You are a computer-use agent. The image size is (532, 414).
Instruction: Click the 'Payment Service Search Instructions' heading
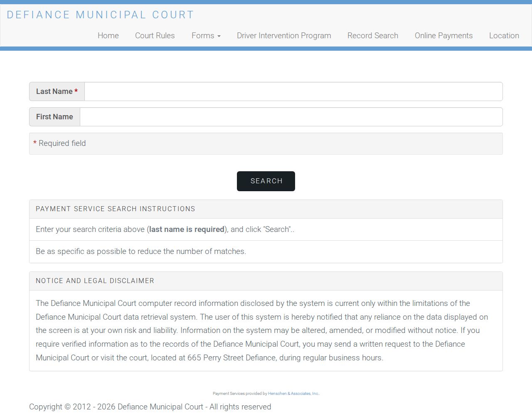(x=116, y=209)
